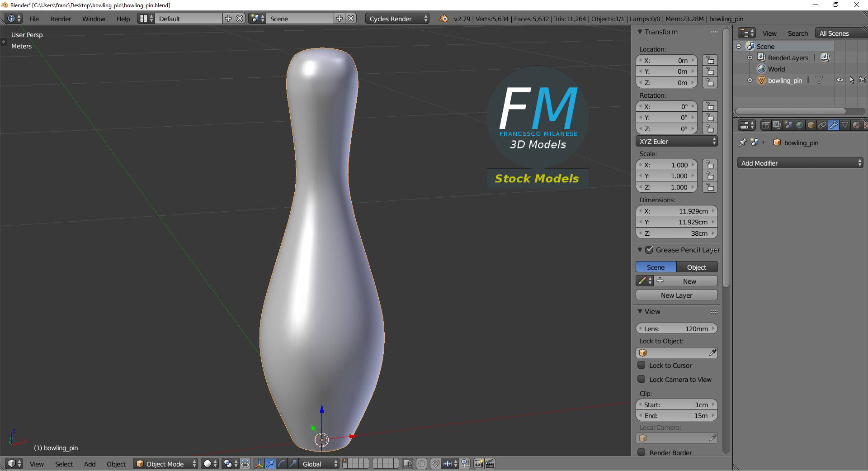Open the File menu
This screenshot has width=868, height=471.
click(x=34, y=19)
